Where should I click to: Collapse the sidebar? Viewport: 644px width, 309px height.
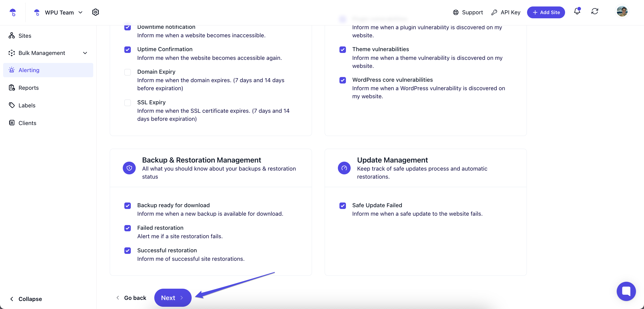pos(26,299)
